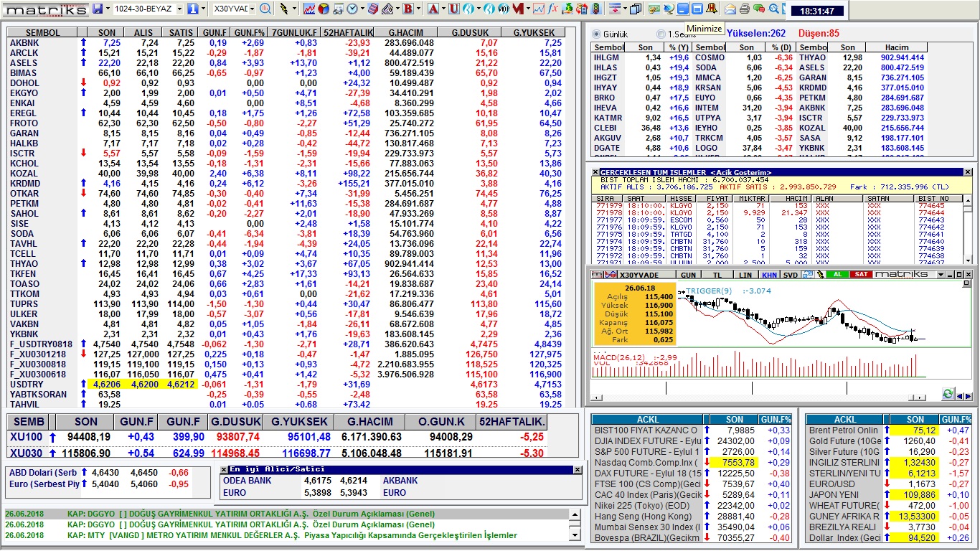
Task: Open the X30YVAD symbol dropdown
Action: [x=253, y=9]
